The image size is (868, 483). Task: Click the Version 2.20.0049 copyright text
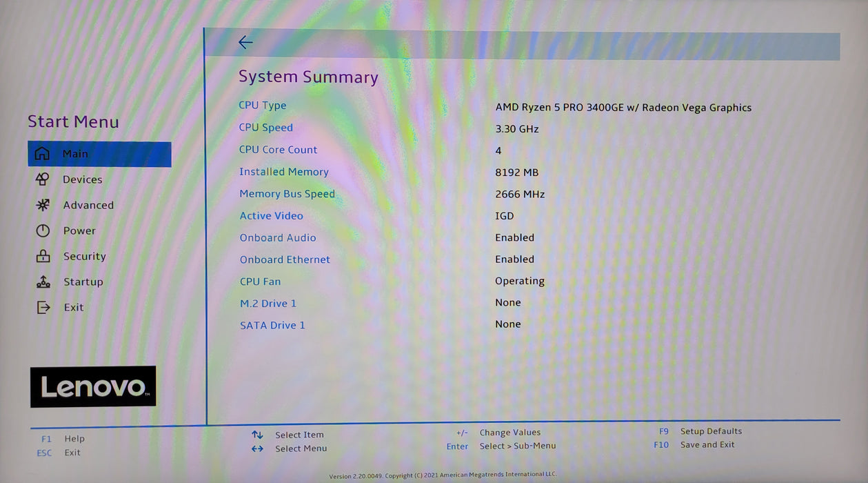(443, 475)
